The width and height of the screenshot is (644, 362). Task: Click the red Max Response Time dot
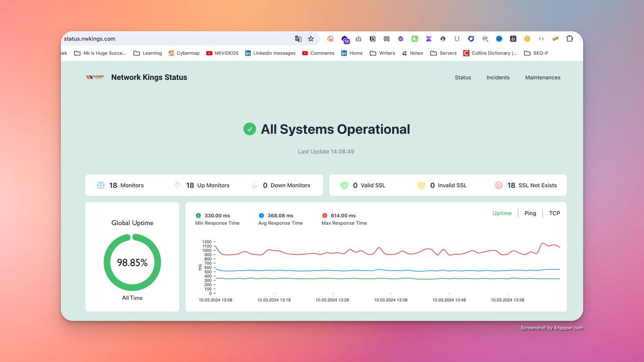pyautogui.click(x=324, y=216)
